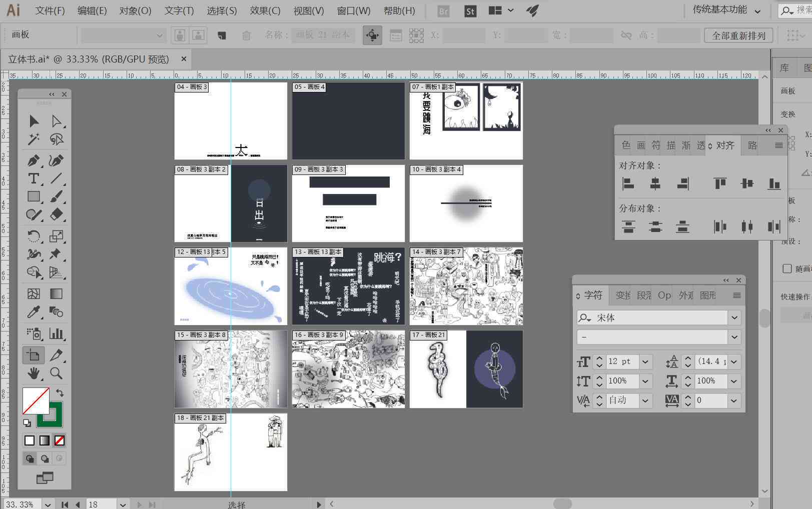Select the Lasso tool

[56, 139]
